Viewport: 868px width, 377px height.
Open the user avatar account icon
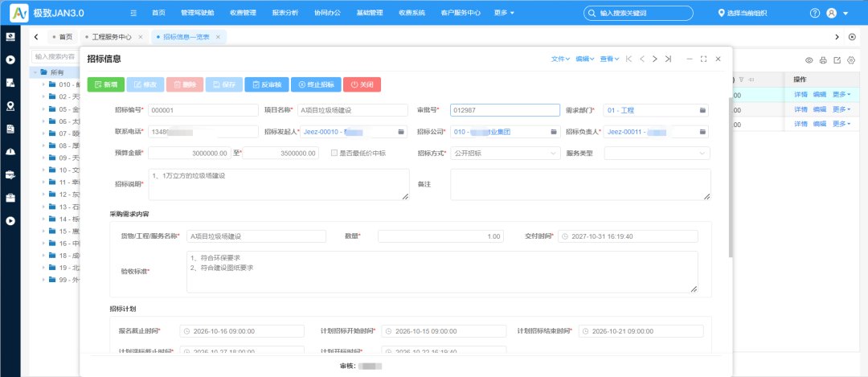(832, 13)
